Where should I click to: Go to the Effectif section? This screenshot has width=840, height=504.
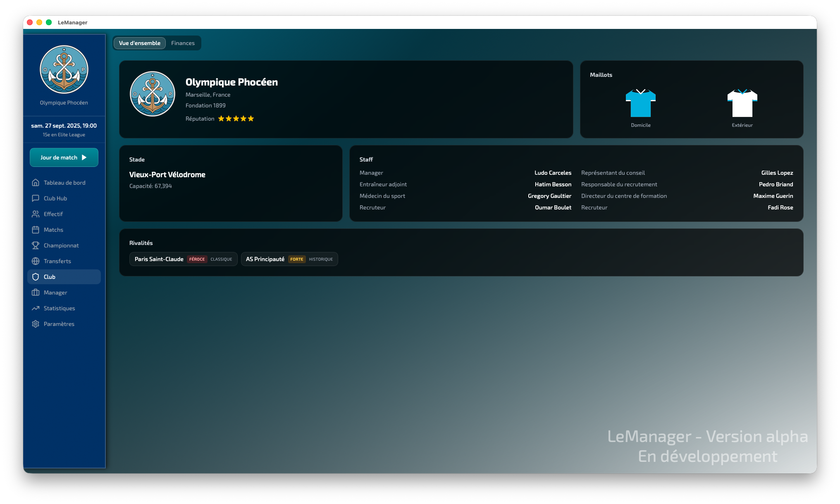(x=64, y=214)
